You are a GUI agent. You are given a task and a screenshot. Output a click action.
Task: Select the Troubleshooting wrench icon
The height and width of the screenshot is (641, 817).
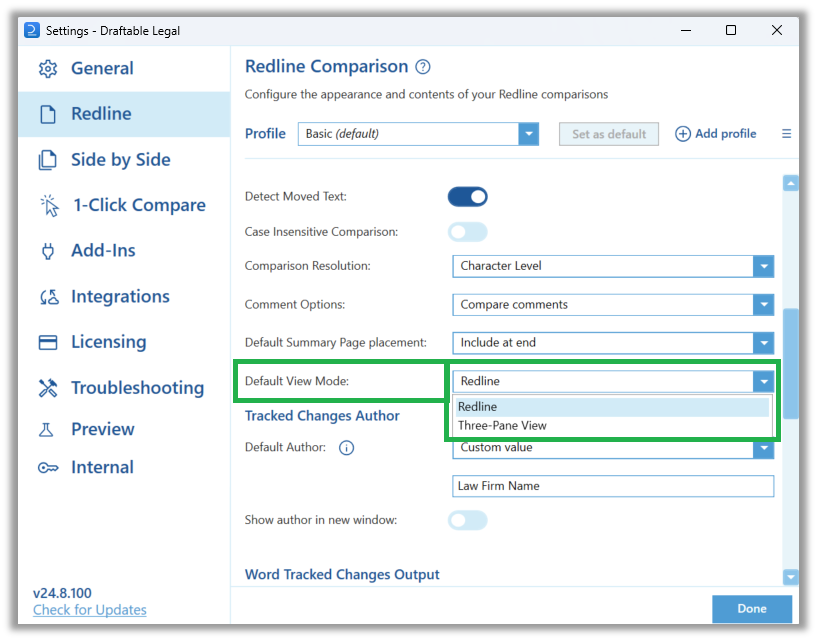(47, 387)
